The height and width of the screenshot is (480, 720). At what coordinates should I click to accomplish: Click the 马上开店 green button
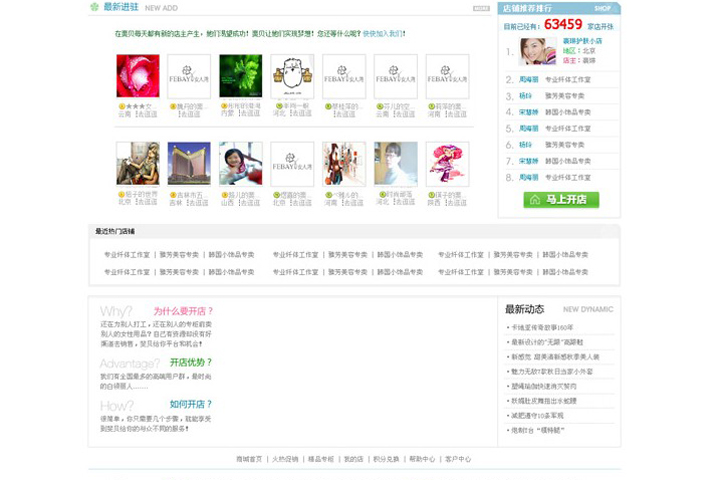[561, 199]
